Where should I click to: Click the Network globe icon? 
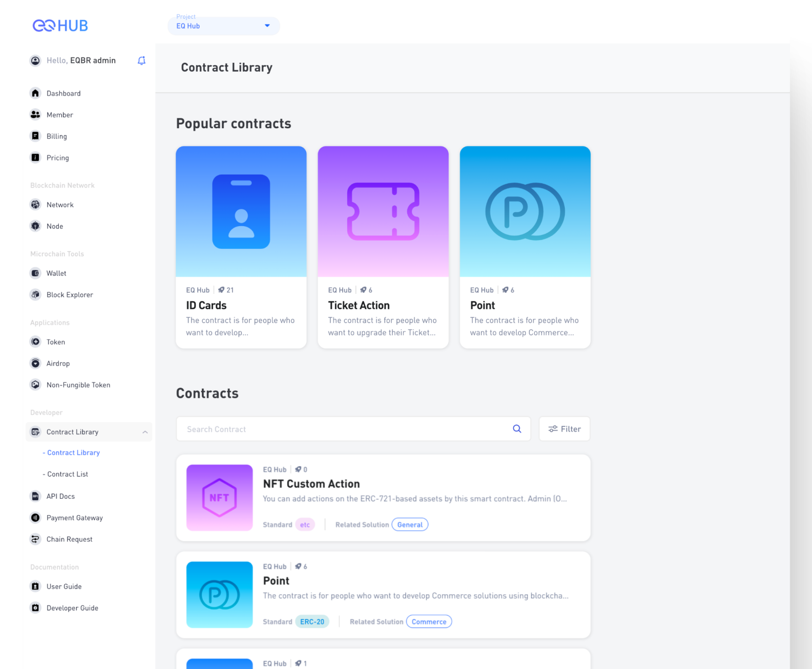tap(35, 204)
